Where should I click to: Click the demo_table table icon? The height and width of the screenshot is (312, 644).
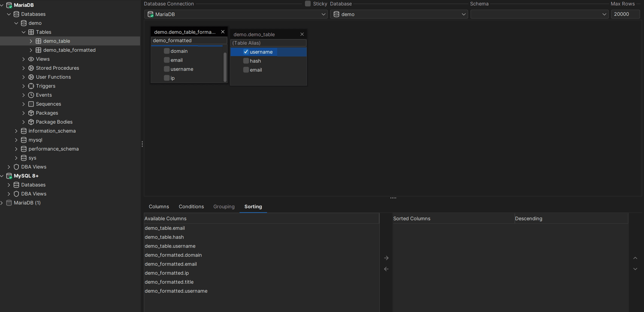[x=38, y=41]
